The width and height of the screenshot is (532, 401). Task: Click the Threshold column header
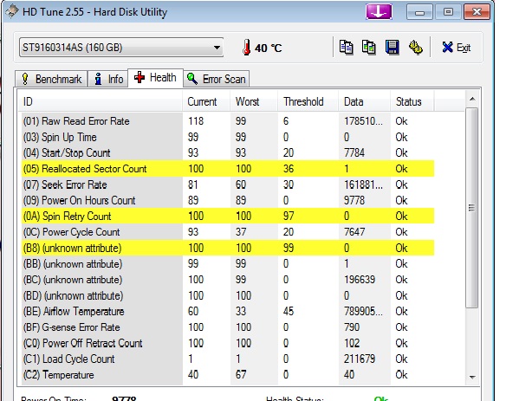(x=308, y=102)
